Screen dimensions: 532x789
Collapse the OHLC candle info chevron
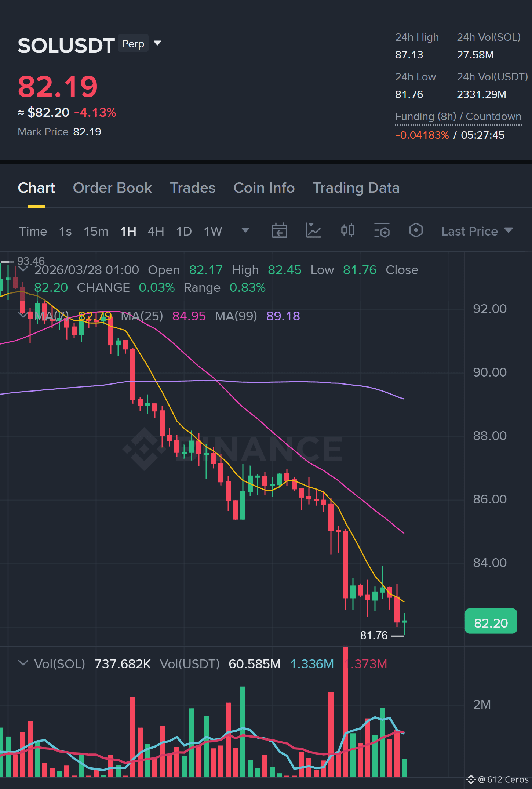23,270
